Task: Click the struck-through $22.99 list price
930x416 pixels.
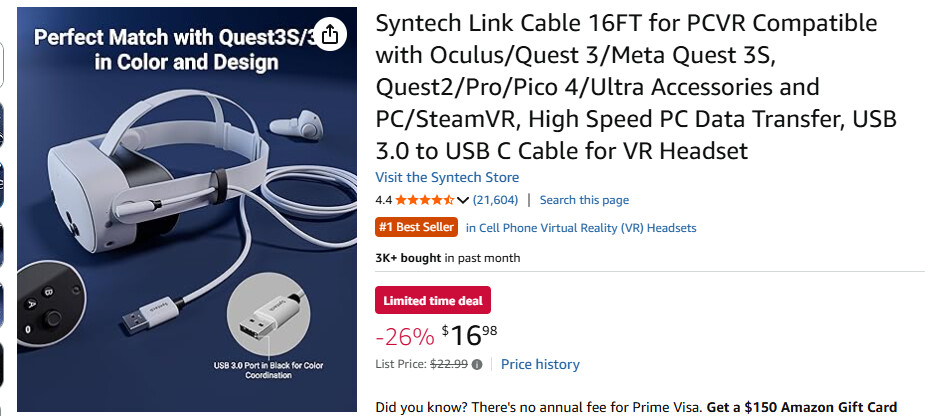Action: [x=449, y=365]
